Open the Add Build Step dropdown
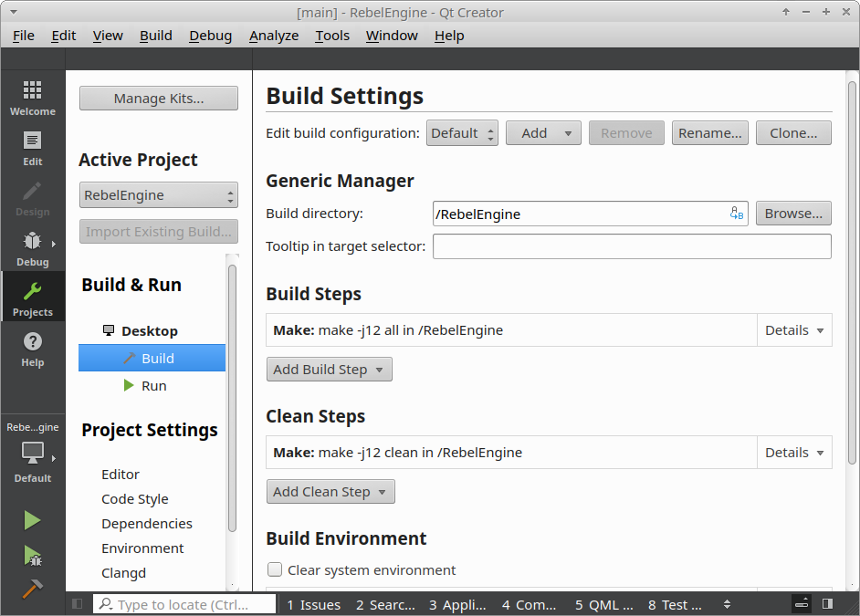The height and width of the screenshot is (616, 860). coord(329,370)
